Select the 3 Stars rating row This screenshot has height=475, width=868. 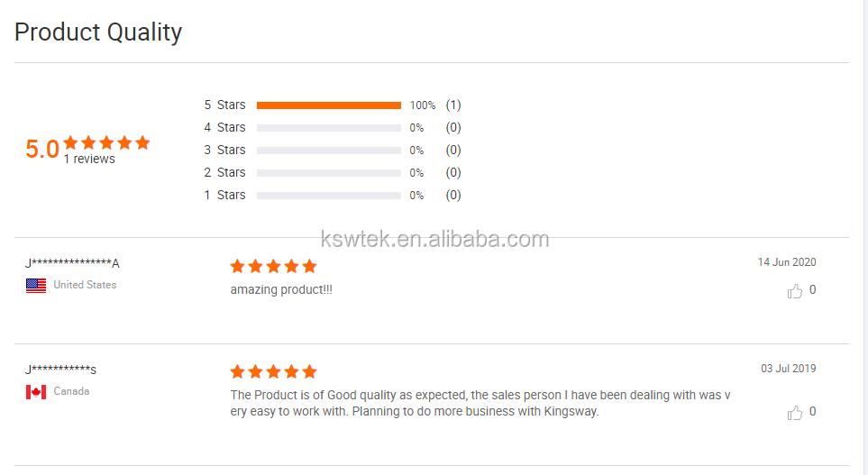pos(224,151)
